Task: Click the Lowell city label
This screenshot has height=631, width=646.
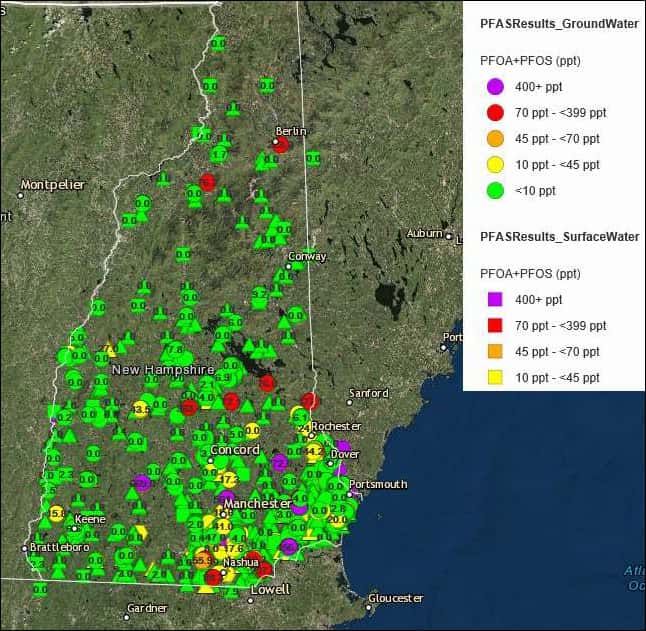Action: point(270,589)
